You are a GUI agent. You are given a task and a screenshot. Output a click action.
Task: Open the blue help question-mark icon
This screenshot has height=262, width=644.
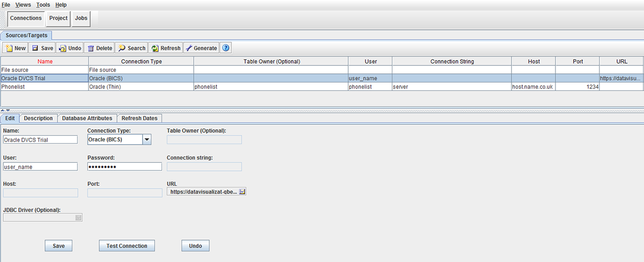(226, 48)
